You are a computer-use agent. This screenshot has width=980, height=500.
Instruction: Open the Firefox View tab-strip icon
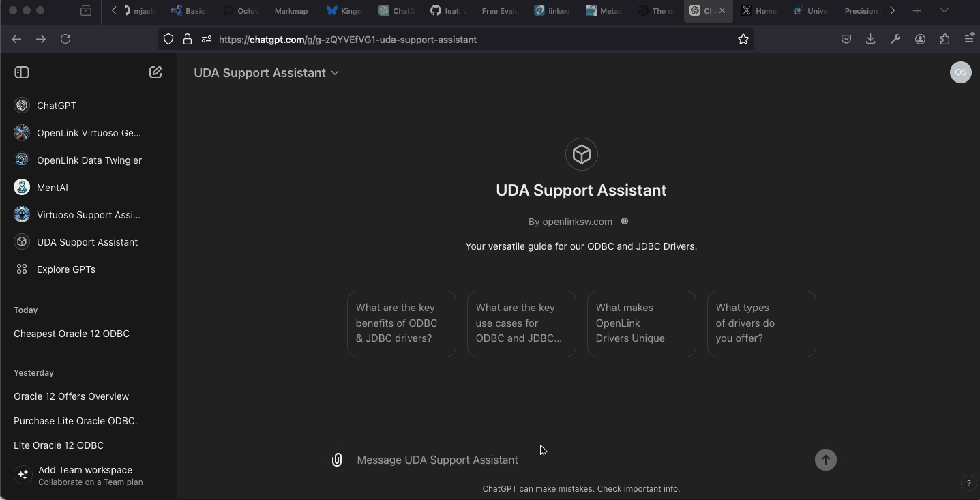86,10
